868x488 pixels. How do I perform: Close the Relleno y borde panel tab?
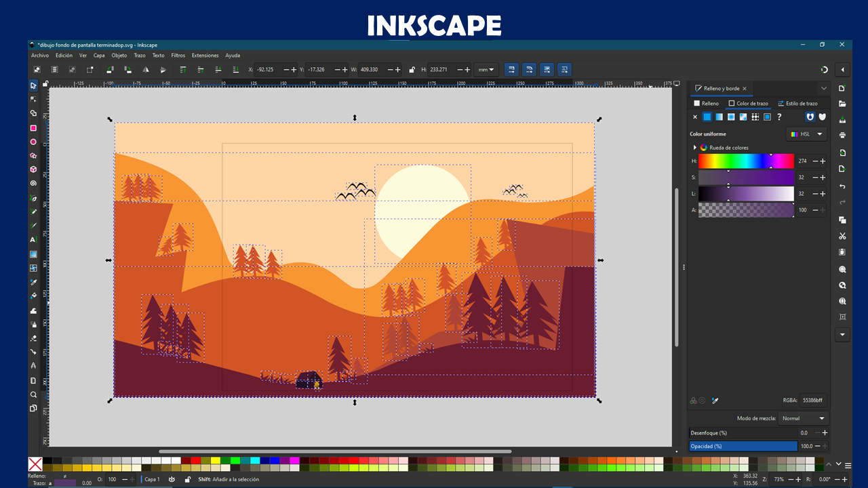744,88
